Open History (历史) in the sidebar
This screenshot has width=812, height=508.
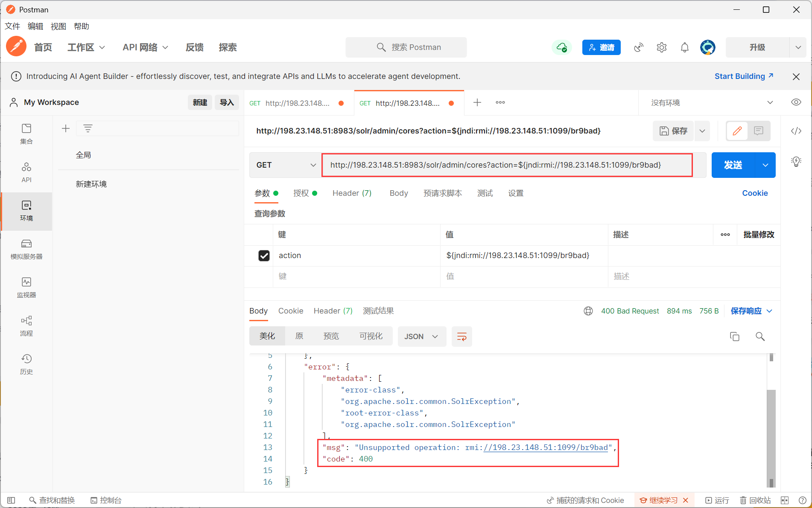26,365
